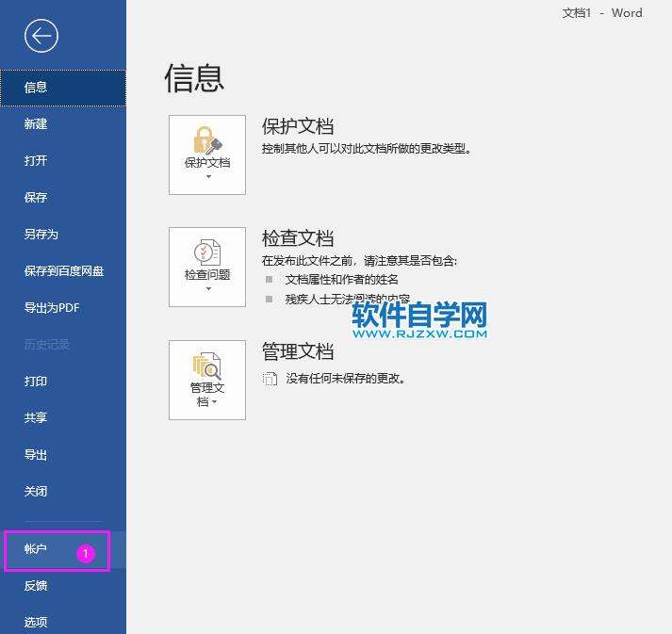Click 关闭 to close the document

[62, 492]
